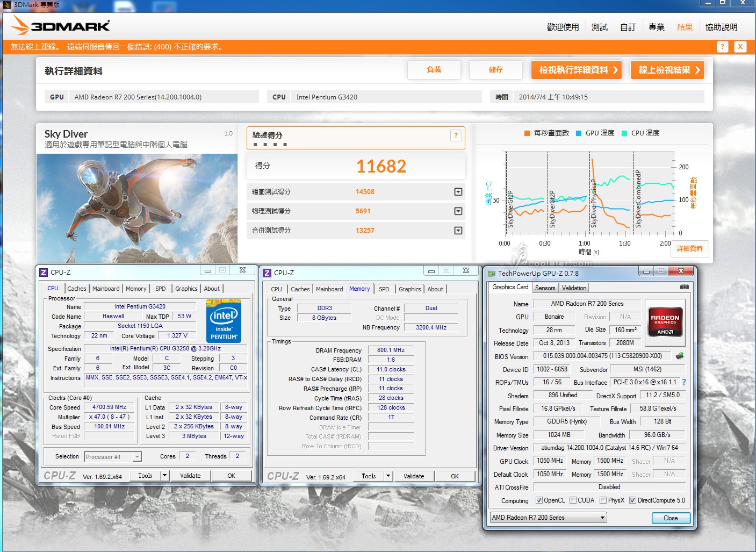The image size is (756, 552).
Task: Click OK in the left CPU-Z window
Action: click(232, 476)
